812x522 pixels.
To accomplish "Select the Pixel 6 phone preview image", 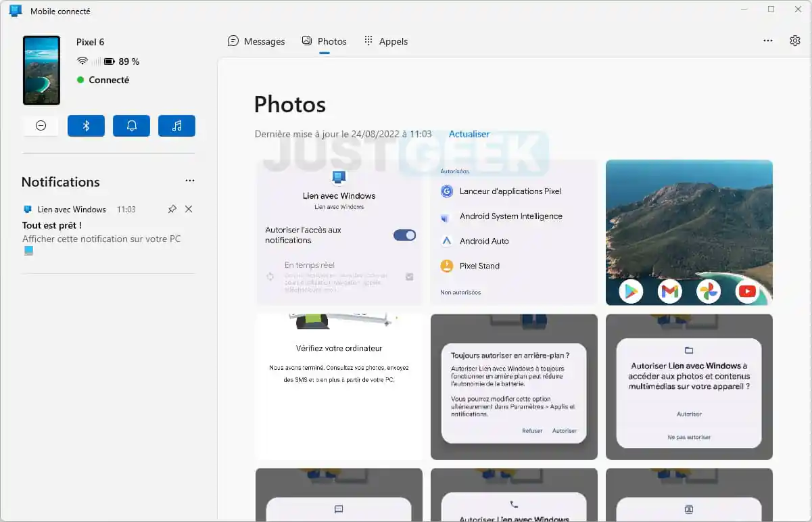I will click(41, 70).
